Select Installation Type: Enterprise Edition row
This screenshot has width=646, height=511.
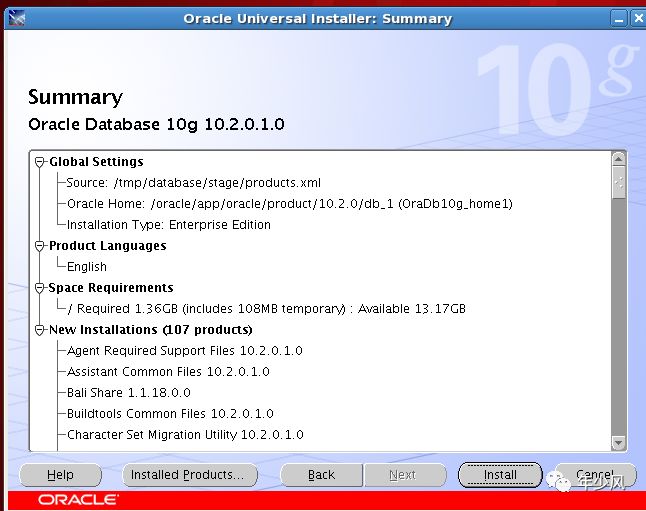169,225
